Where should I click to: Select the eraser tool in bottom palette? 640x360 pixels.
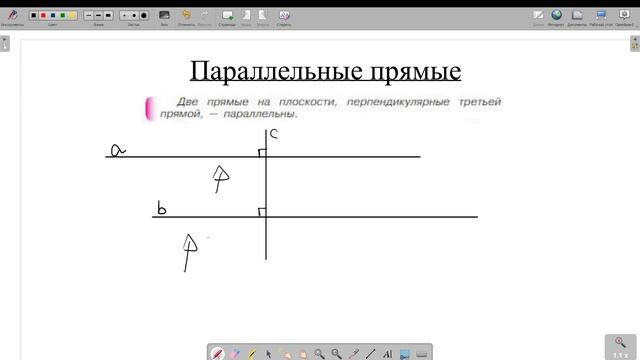[x=235, y=354]
